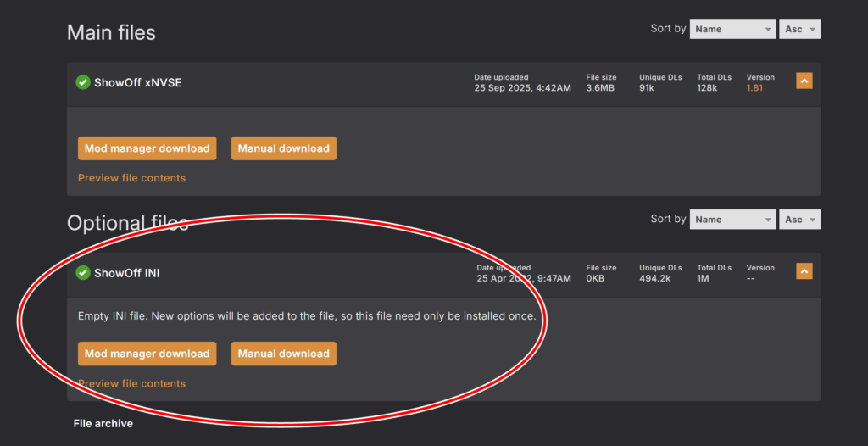Click Mod manager download for ShowOff INI

click(147, 354)
